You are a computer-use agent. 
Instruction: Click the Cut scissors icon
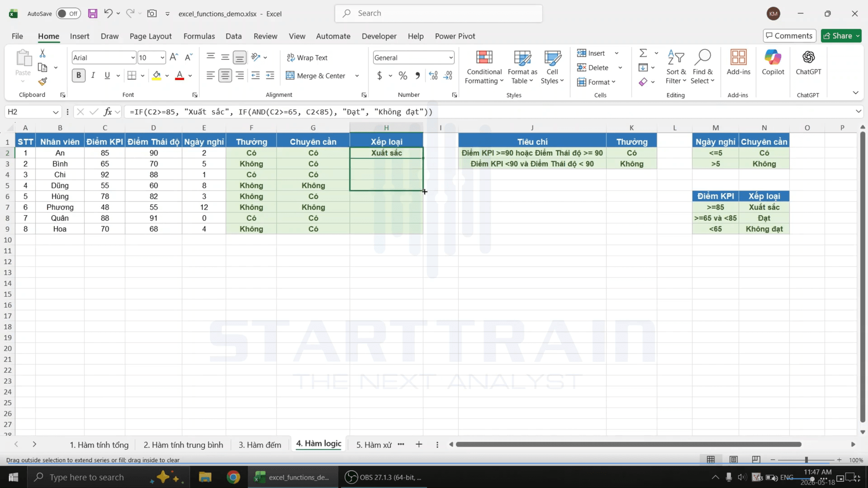(x=43, y=53)
